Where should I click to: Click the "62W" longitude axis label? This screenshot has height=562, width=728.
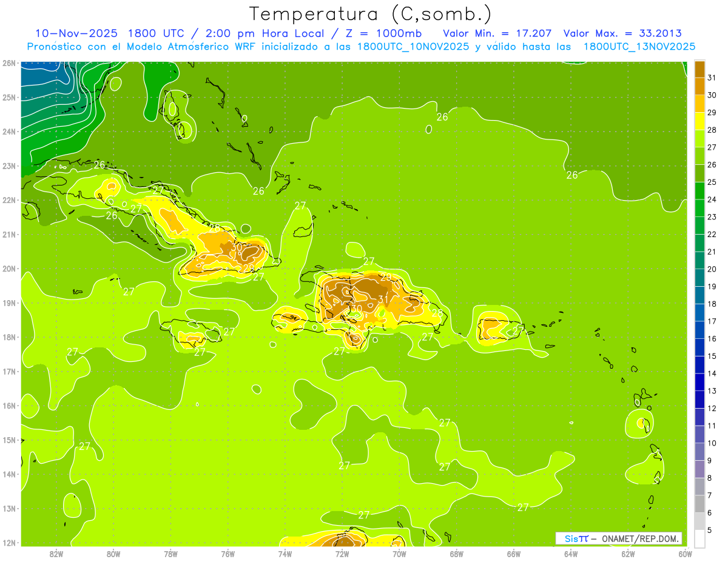(x=628, y=554)
